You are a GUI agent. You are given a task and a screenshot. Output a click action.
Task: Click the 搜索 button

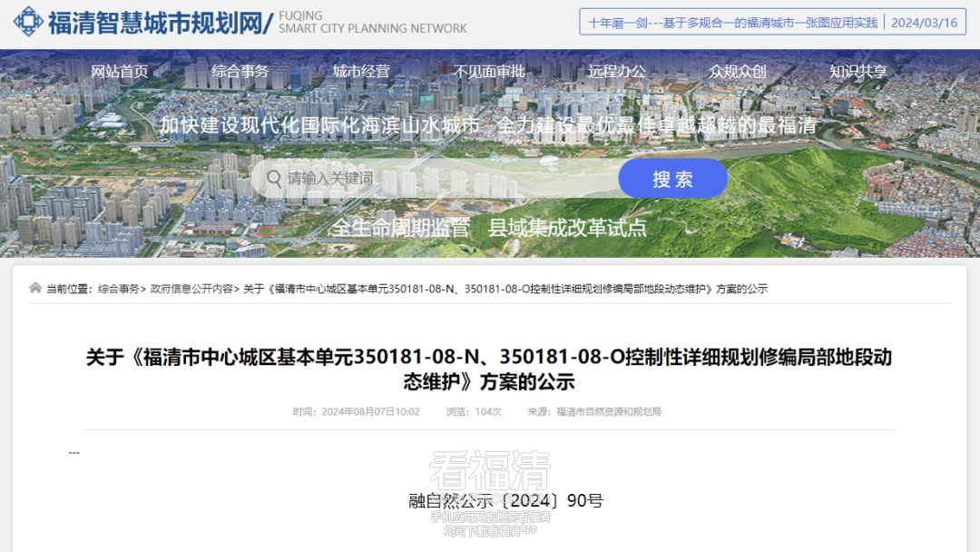click(x=672, y=179)
